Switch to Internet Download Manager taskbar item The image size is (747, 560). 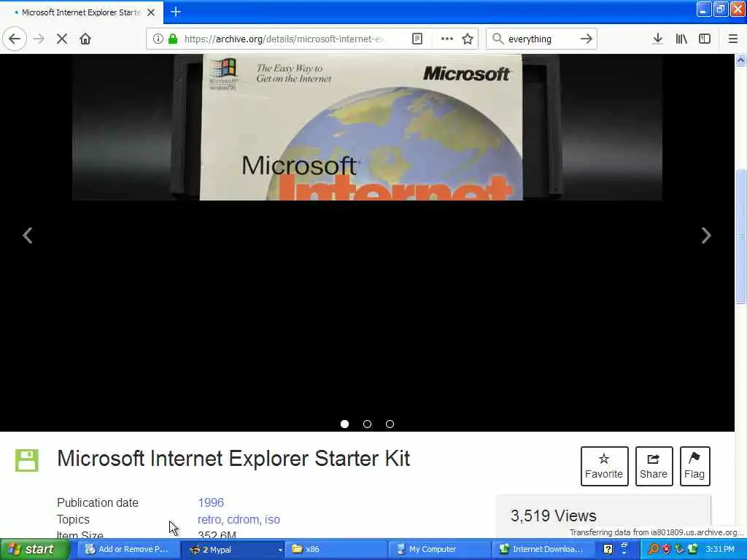(542, 550)
